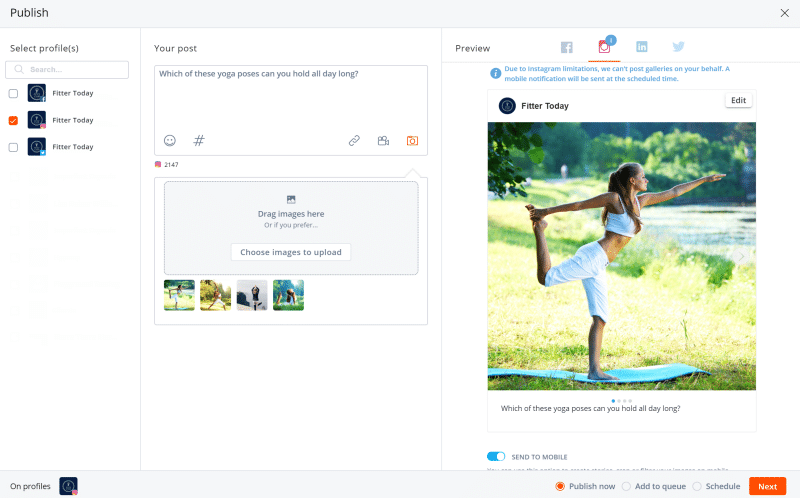Switch preview to Twitter tab

(x=678, y=47)
